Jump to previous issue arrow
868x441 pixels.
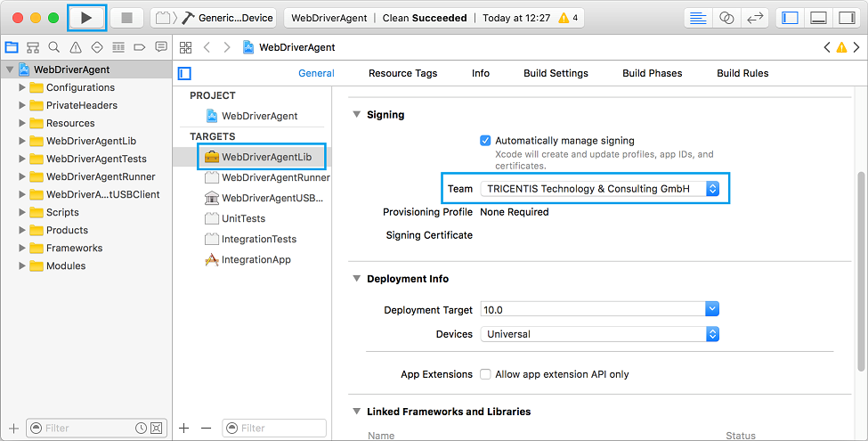(827, 47)
